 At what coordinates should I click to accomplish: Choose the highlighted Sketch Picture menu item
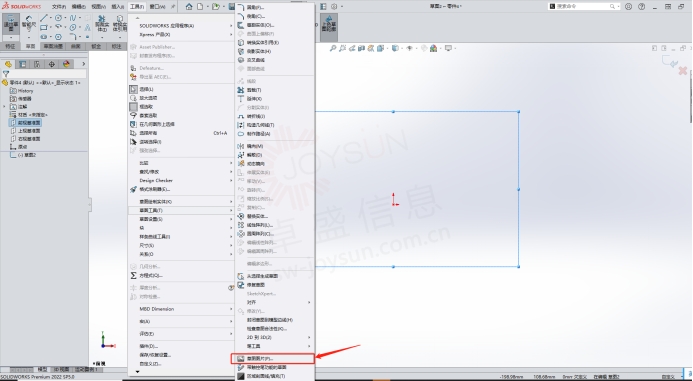point(273,358)
